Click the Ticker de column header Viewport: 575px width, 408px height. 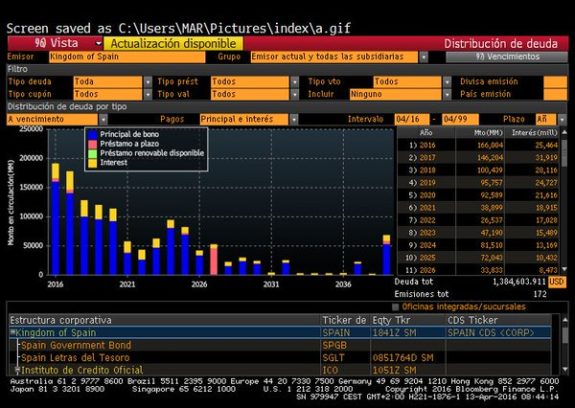[x=345, y=320]
